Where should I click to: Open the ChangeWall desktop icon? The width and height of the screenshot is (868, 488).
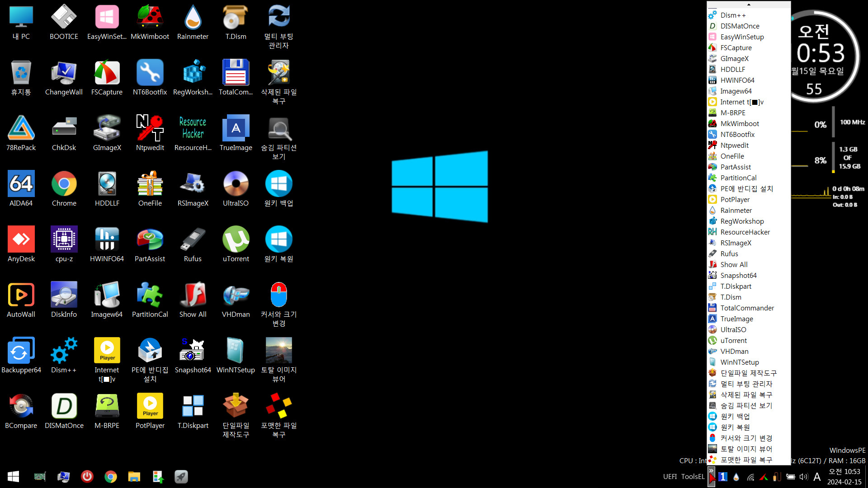point(64,78)
